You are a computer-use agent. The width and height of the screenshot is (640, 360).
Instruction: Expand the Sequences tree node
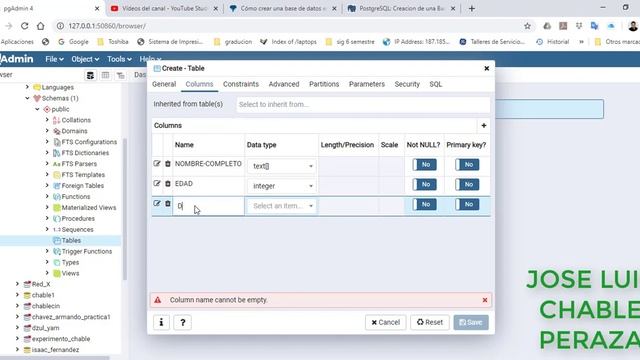(47, 229)
